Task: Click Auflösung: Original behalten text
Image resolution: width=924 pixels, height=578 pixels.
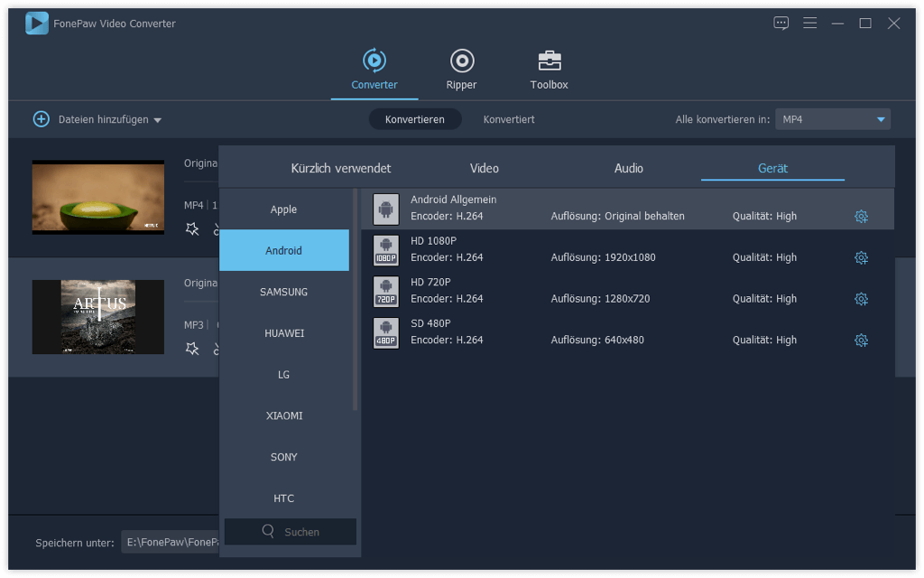Action: 617,216
